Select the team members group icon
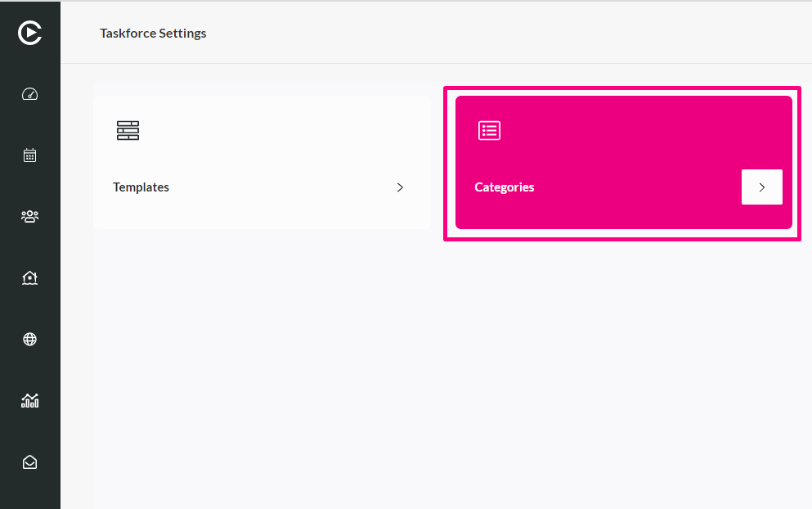Image resolution: width=812 pixels, height=509 pixels. (x=29, y=216)
